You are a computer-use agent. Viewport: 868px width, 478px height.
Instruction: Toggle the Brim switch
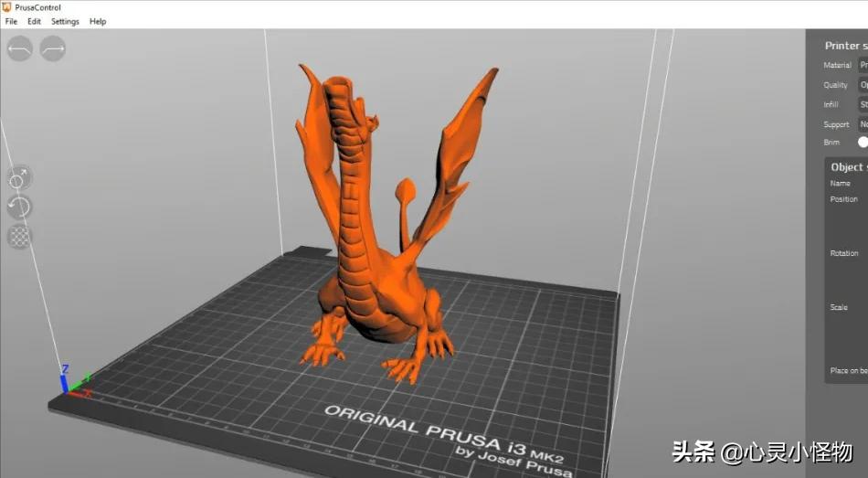(x=863, y=143)
